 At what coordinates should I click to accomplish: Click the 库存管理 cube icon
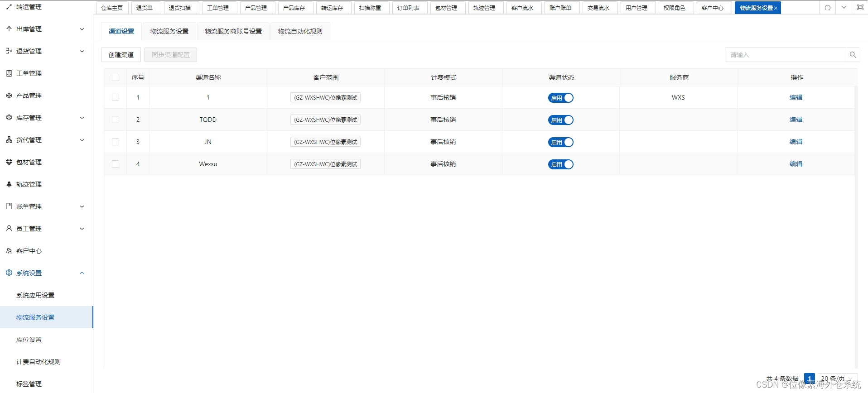(9, 118)
